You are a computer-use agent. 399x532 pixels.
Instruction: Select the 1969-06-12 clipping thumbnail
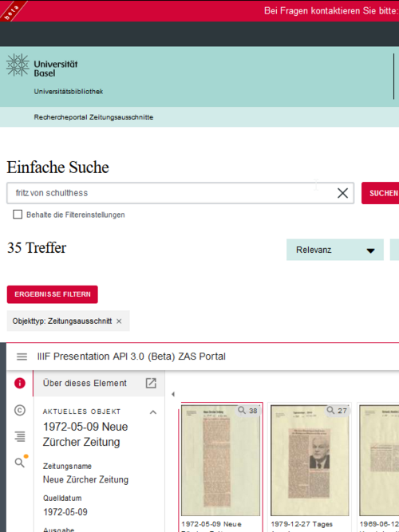coord(379,460)
